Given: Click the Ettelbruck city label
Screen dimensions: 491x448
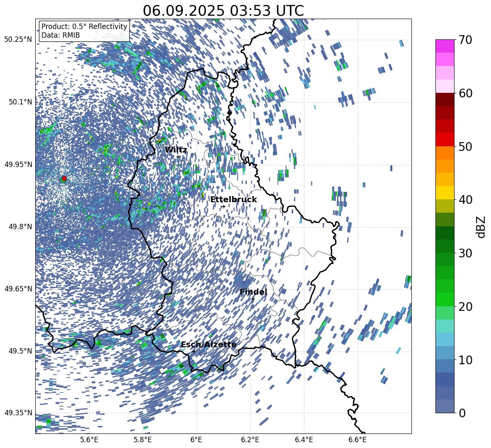Looking at the screenshot, I should [233, 199].
